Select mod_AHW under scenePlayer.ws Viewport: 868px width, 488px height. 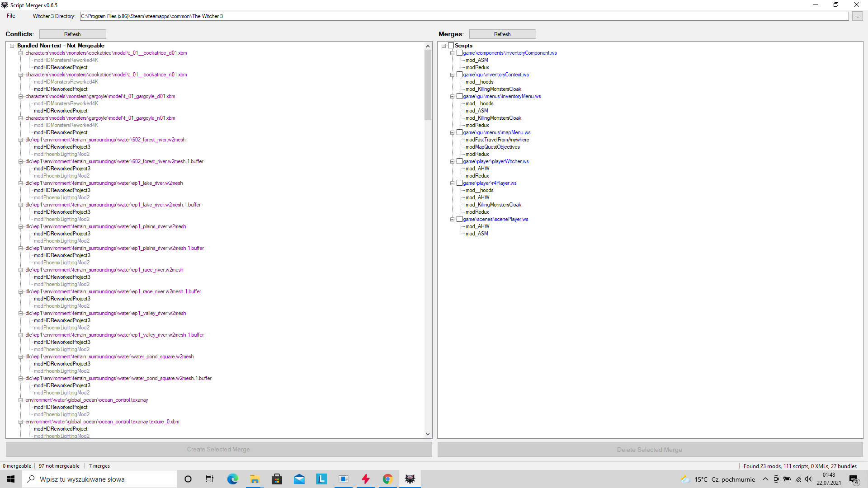point(477,226)
